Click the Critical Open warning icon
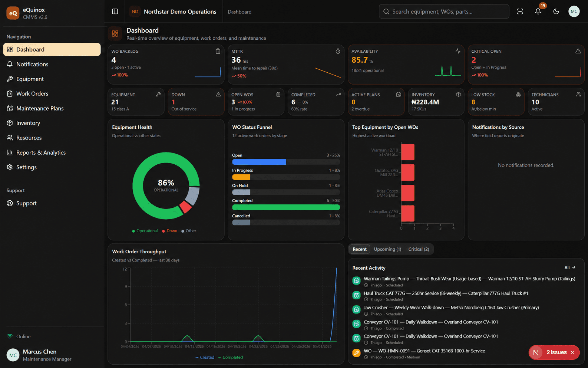 coord(578,51)
